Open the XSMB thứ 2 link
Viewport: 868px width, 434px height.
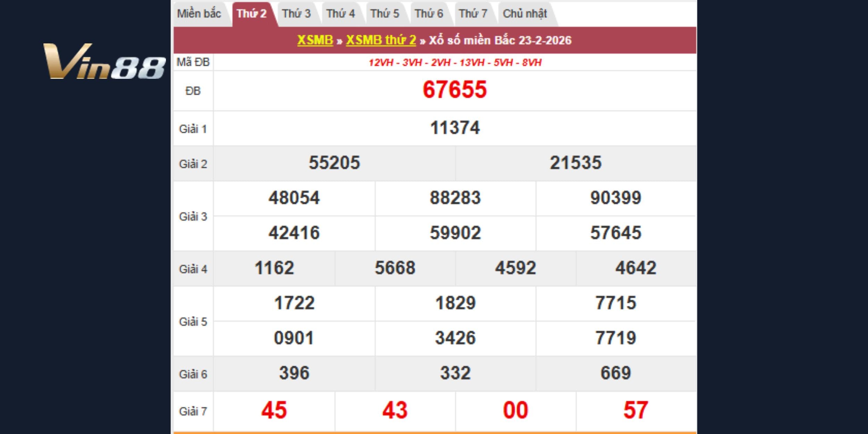[x=381, y=40]
